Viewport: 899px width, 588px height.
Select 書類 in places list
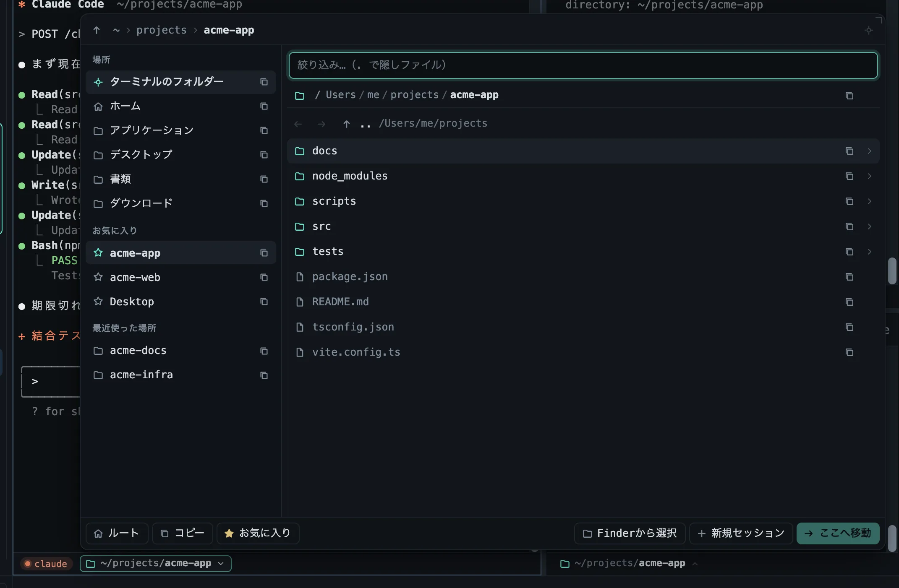pos(180,179)
